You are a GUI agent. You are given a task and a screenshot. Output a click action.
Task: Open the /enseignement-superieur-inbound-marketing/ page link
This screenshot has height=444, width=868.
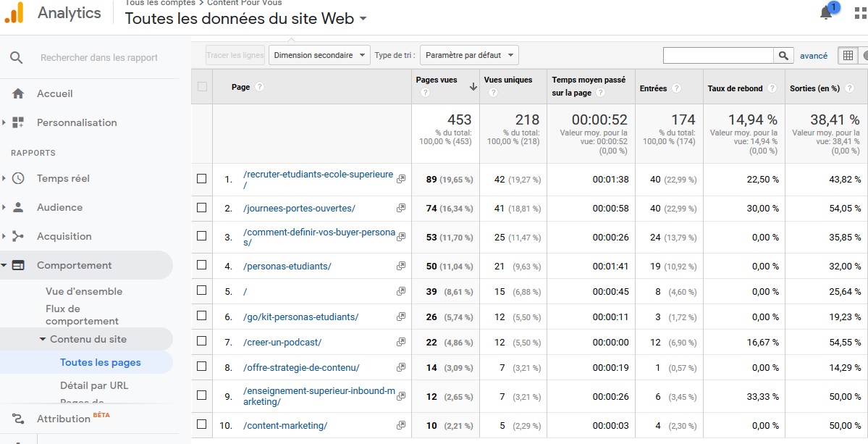319,396
